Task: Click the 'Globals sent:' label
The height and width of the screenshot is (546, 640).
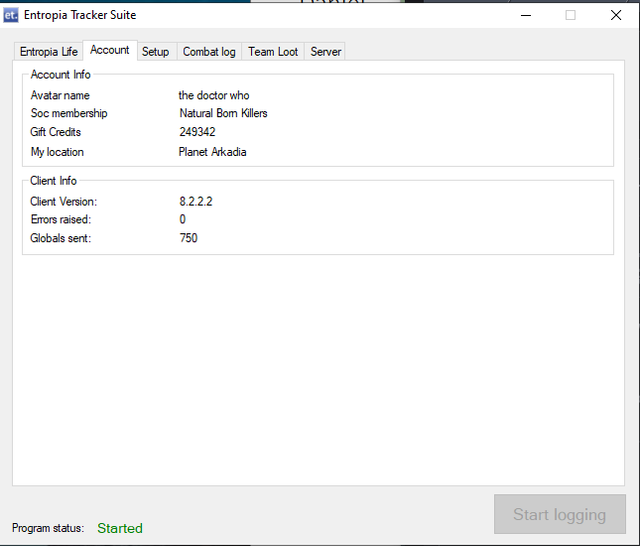Action: pos(60,238)
